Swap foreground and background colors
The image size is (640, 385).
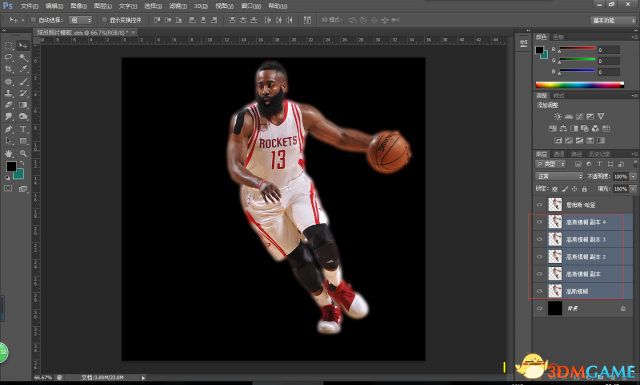coord(22,163)
